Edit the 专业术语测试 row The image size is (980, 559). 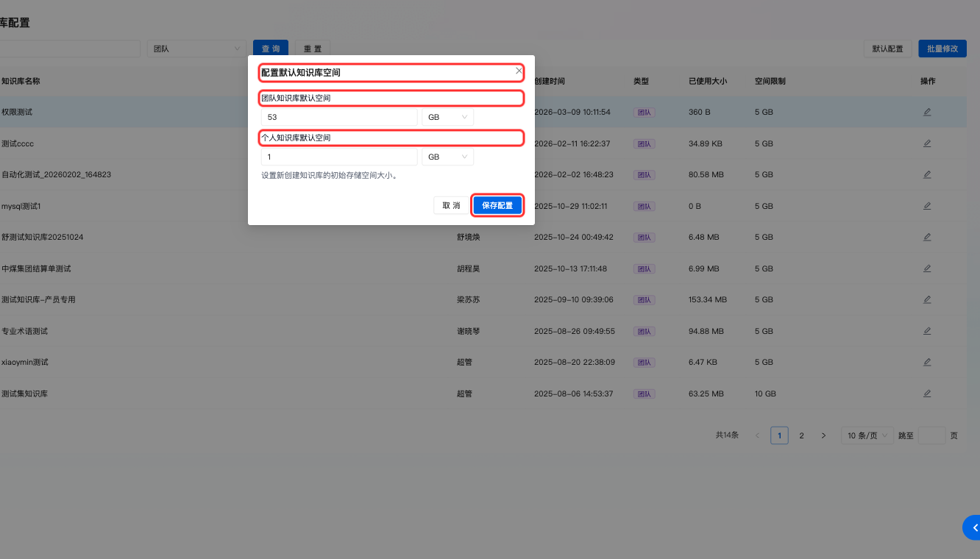pos(927,331)
